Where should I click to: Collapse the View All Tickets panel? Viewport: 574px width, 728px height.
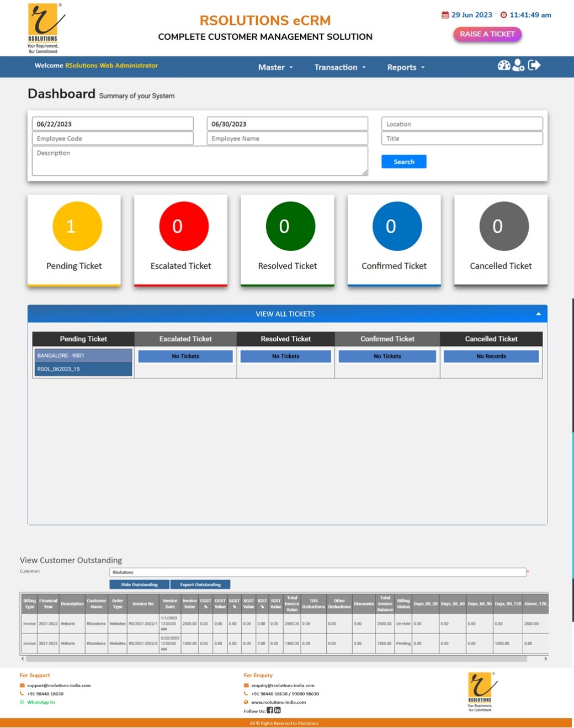point(538,314)
